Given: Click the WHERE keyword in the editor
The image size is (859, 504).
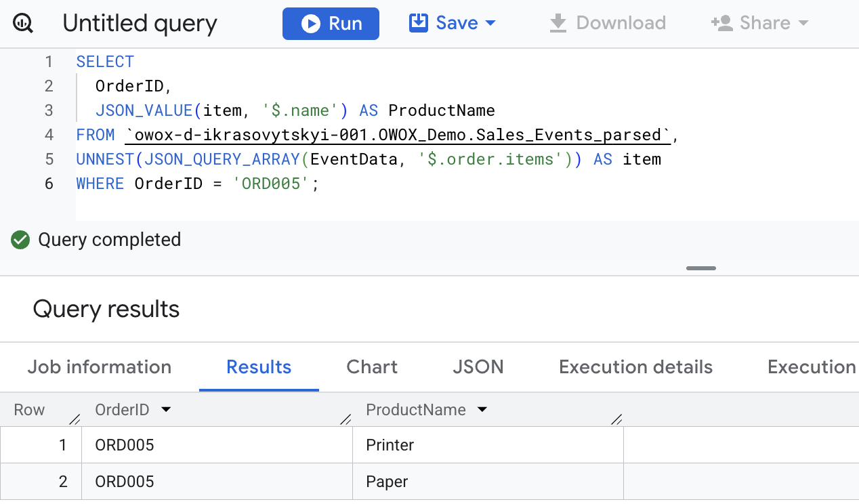Looking at the screenshot, I should click(x=100, y=184).
